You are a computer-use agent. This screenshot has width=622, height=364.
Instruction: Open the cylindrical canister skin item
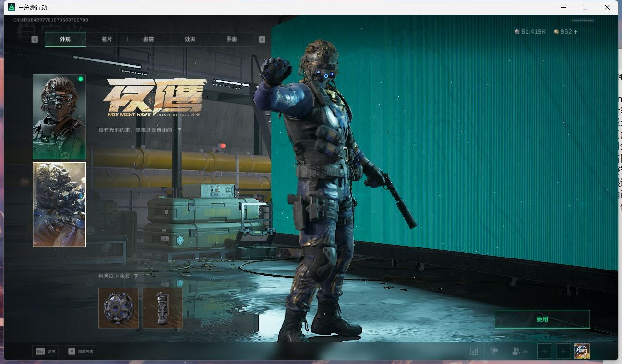click(x=163, y=308)
